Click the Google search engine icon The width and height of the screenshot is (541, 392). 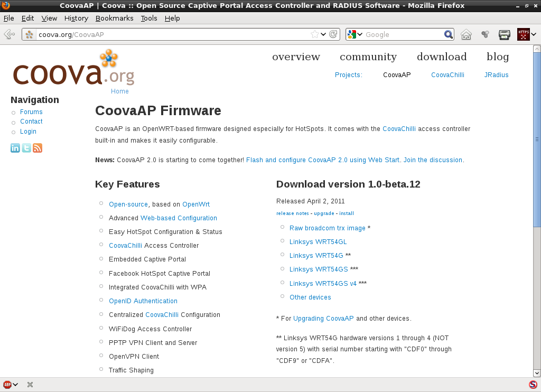351,34
